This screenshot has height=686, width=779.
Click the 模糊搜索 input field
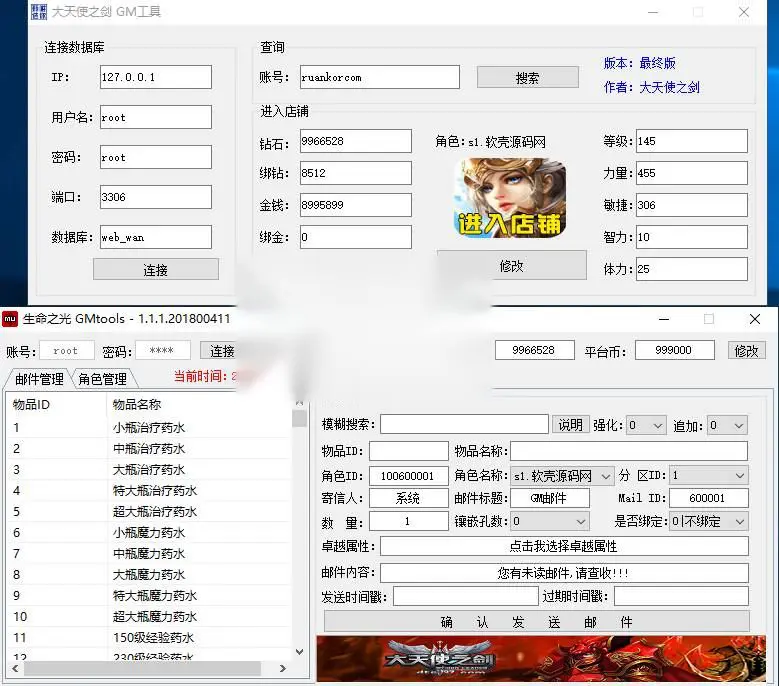(x=465, y=425)
